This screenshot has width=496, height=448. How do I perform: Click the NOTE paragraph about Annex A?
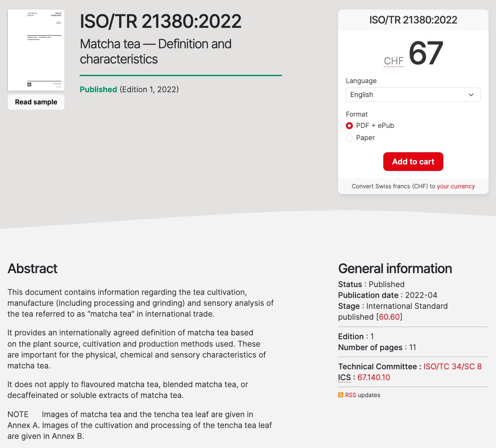[x=140, y=425]
